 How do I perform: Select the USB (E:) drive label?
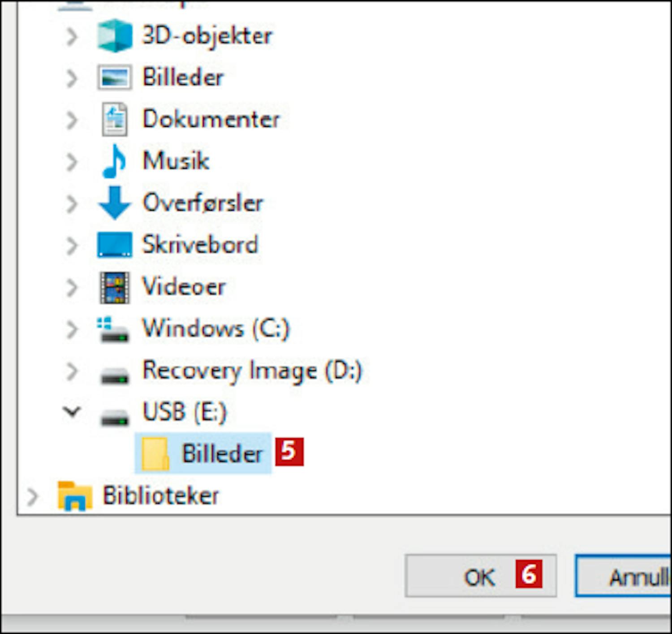click(185, 411)
